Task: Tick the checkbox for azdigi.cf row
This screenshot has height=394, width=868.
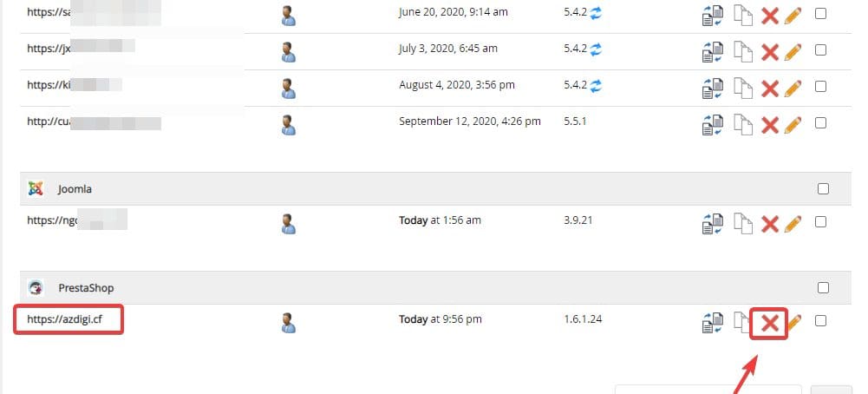Action: pos(821,321)
